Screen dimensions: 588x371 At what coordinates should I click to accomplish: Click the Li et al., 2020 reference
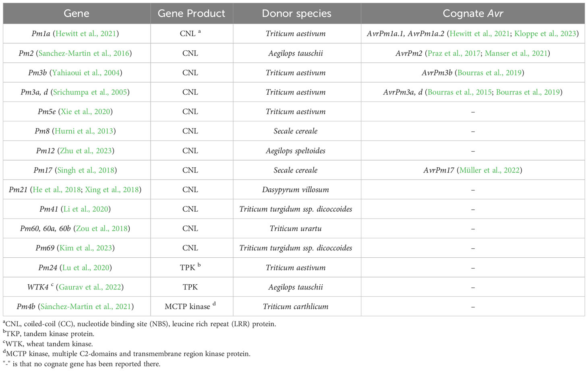point(86,209)
